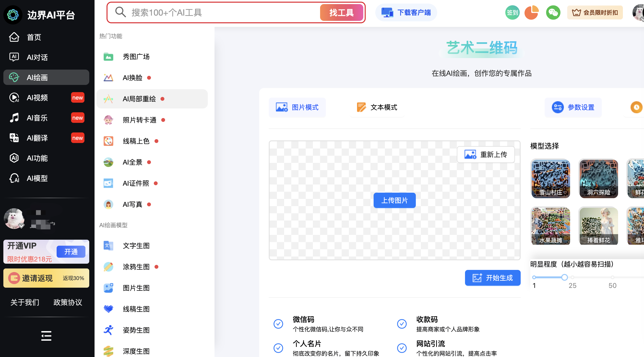Open AI翻译 translate icon
This screenshot has width=644, height=357.
point(14,138)
